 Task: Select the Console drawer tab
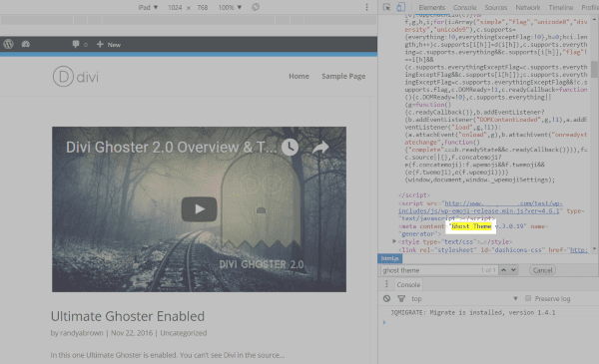(408, 284)
